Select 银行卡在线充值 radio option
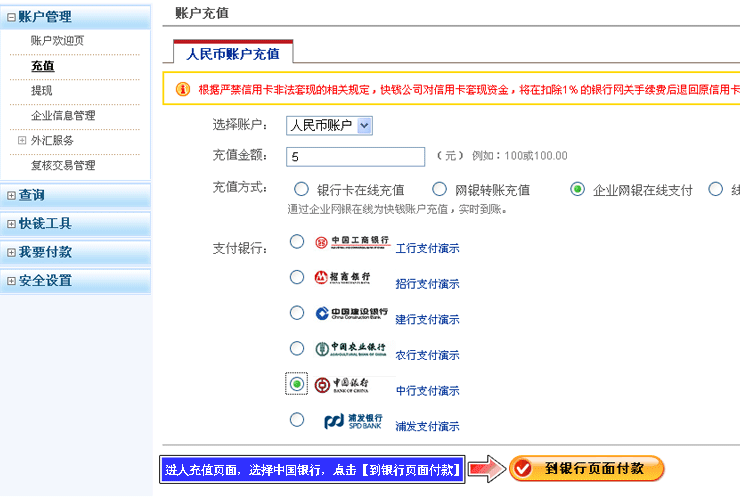Viewport: 740px width, 500px height. pos(301,189)
